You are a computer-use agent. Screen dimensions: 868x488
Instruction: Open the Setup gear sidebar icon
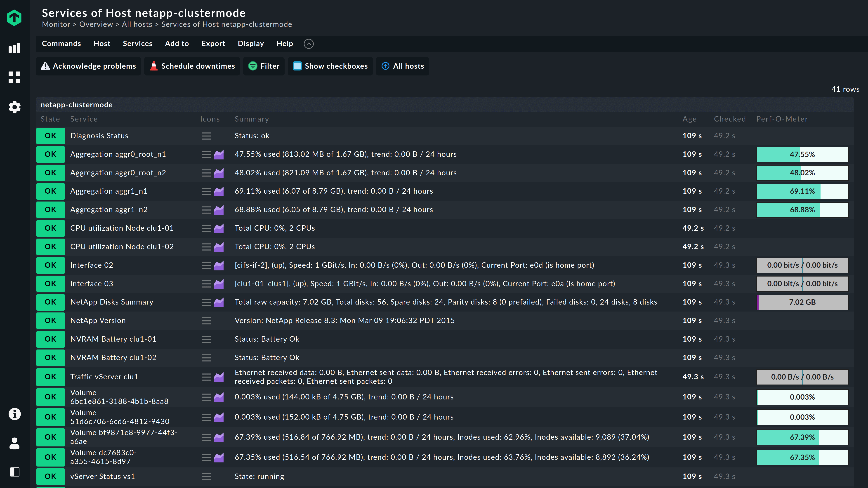(x=14, y=107)
